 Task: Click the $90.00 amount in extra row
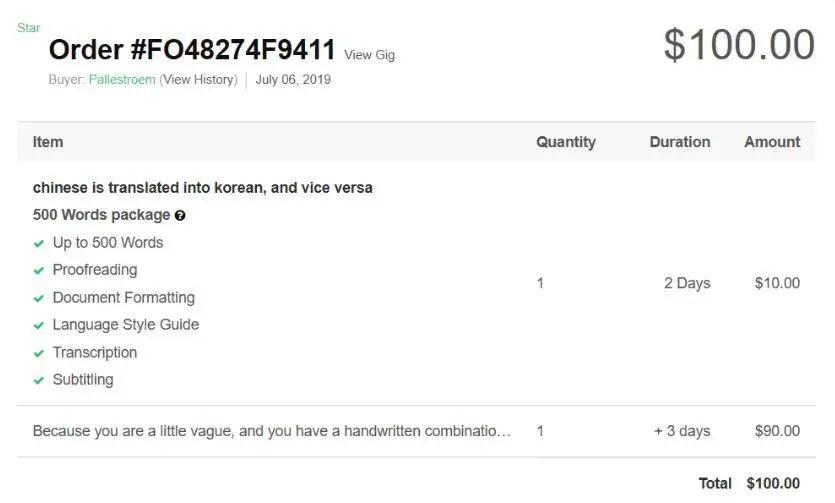coord(777,432)
